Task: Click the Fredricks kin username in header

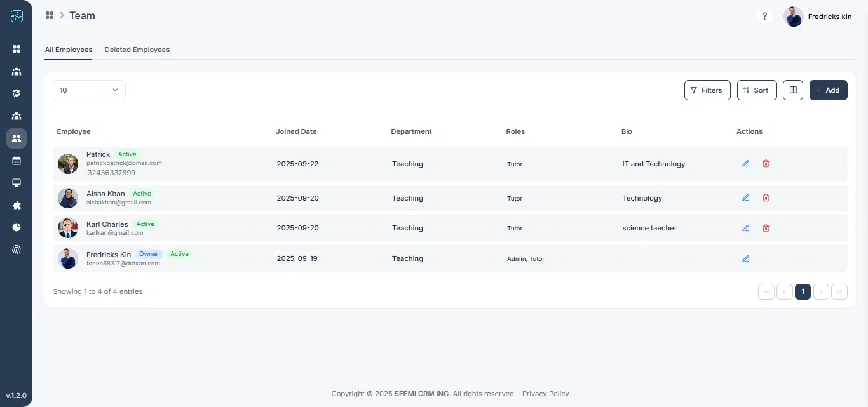Action: point(830,17)
